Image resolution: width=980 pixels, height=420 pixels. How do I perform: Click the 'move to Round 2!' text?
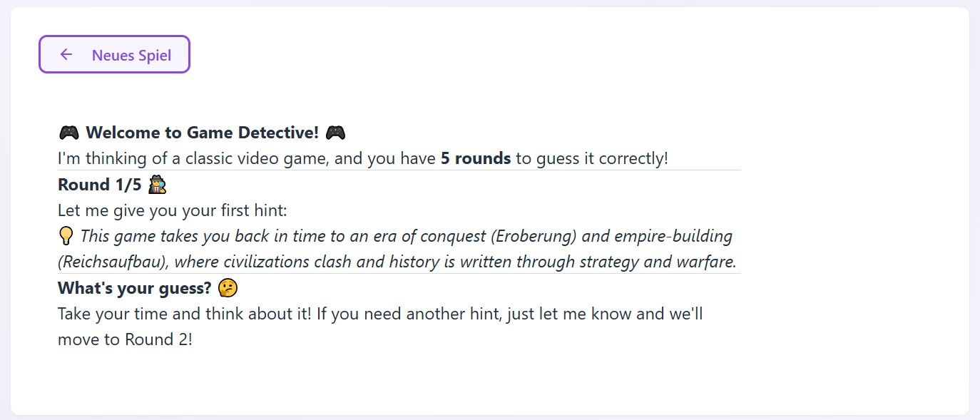click(x=125, y=339)
